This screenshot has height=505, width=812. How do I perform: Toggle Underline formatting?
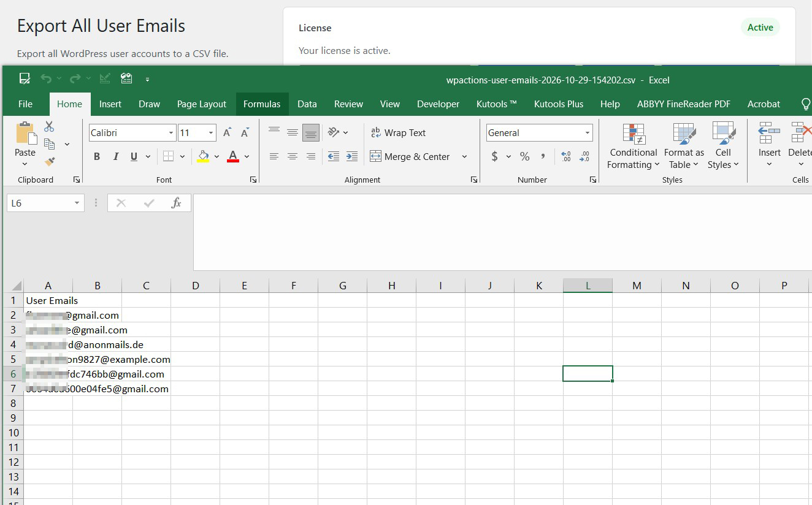(134, 157)
